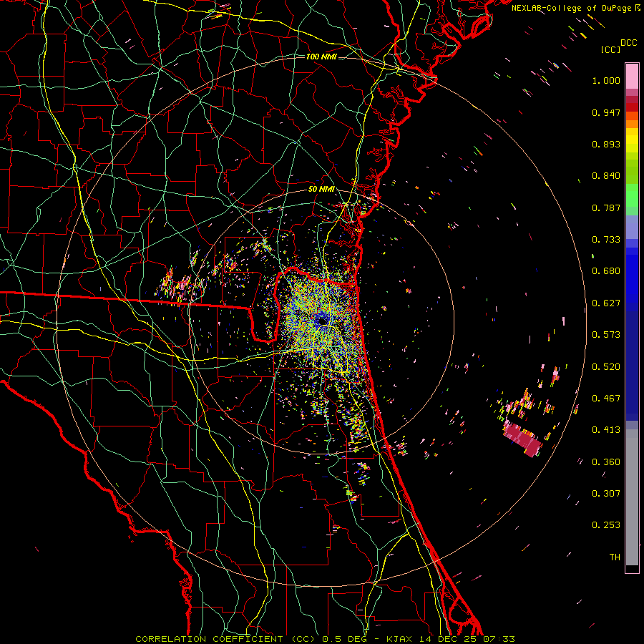This screenshot has height=644, width=644.
Task: Click the 0.307 scale value
Action: [x=606, y=494]
